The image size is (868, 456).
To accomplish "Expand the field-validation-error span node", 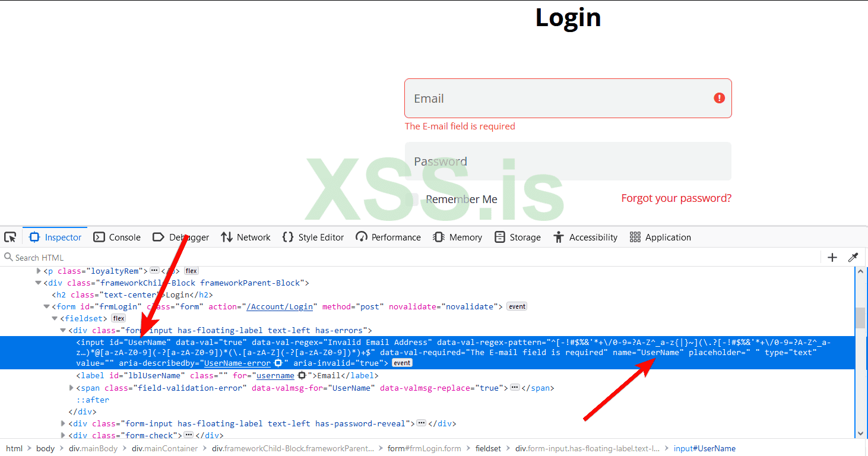I will [x=72, y=388].
